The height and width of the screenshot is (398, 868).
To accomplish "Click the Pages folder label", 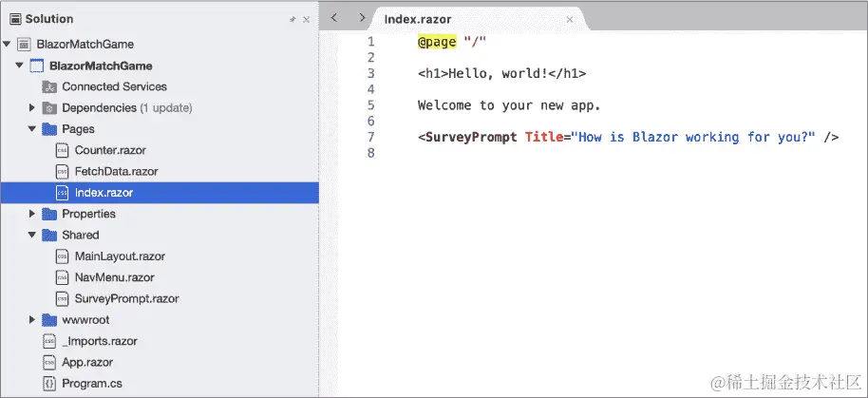I will (78, 129).
